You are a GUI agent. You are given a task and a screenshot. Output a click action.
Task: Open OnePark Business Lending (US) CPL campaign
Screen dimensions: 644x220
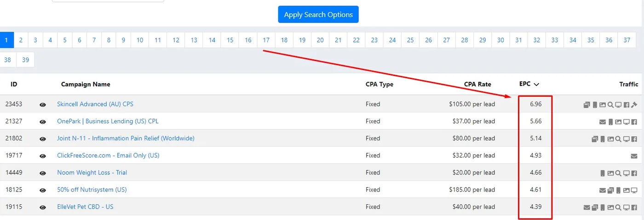108,121
